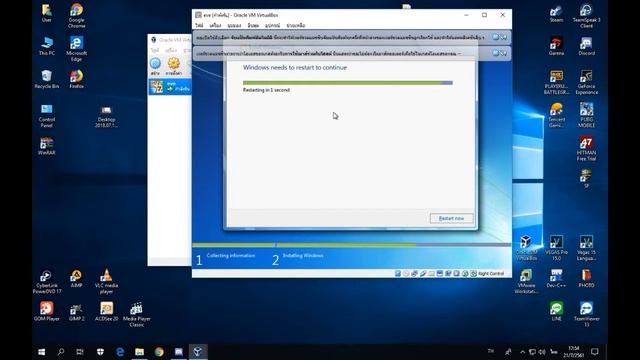Open GeForce Experience desktop shortcut
Viewport: 640px width, 360px height.
click(x=587, y=82)
